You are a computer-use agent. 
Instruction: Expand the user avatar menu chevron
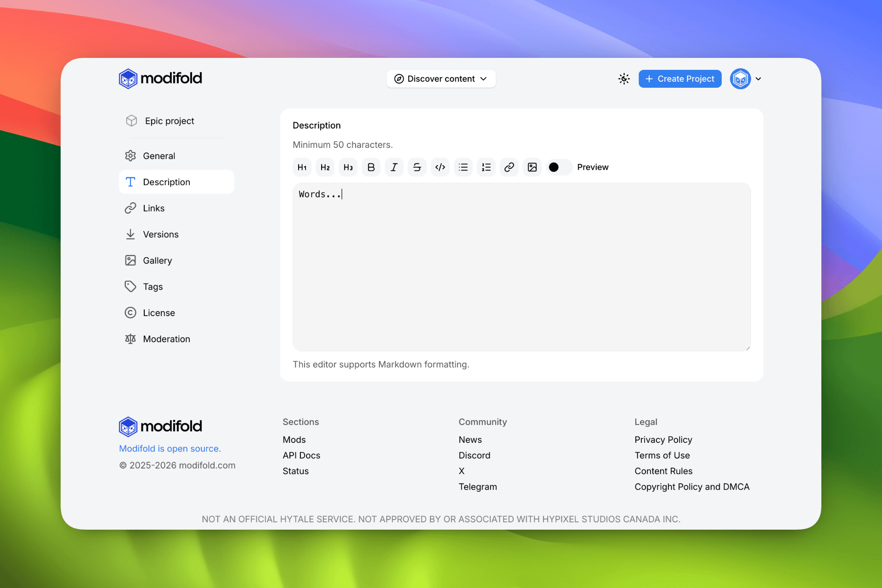758,79
